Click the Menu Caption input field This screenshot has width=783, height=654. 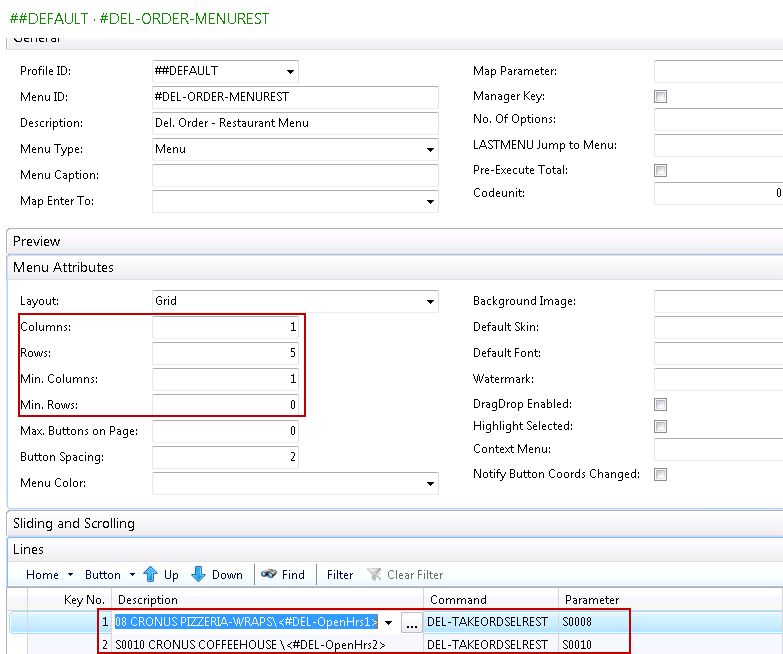pos(295,176)
